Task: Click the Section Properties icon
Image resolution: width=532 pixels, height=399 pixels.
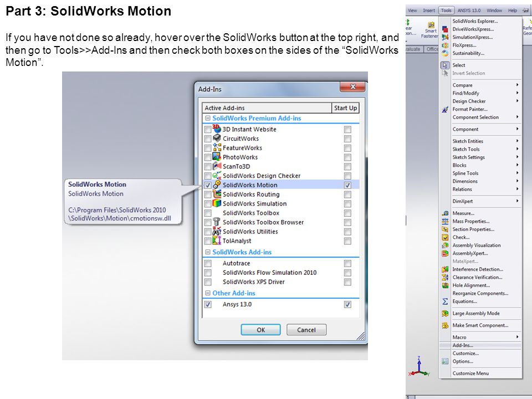Action: point(445,229)
